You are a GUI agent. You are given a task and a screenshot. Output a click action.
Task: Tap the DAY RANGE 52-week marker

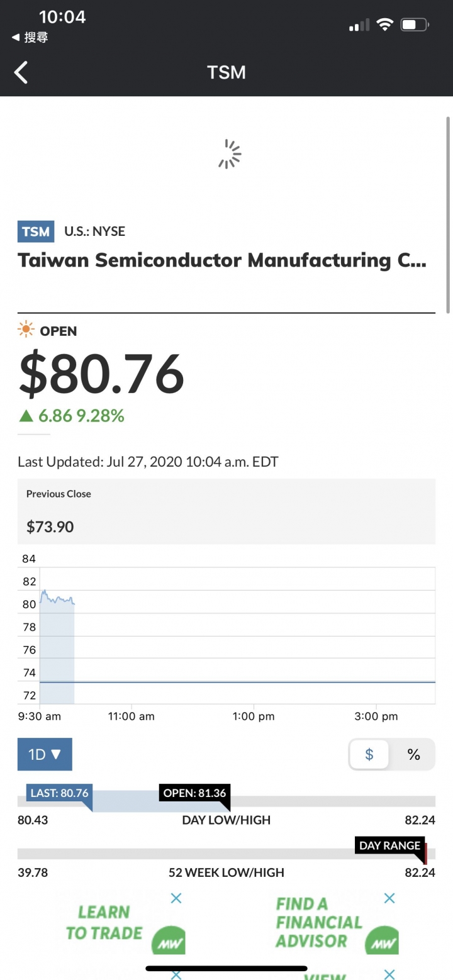(x=389, y=845)
